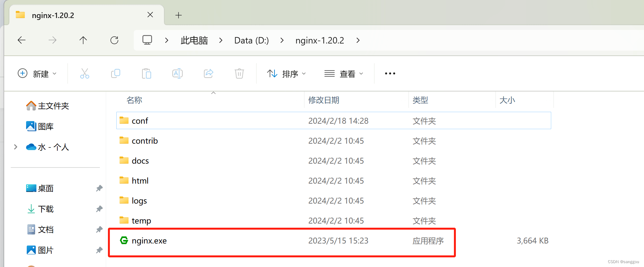Navigate to 此电脑 in the breadcrumb

[x=194, y=40]
